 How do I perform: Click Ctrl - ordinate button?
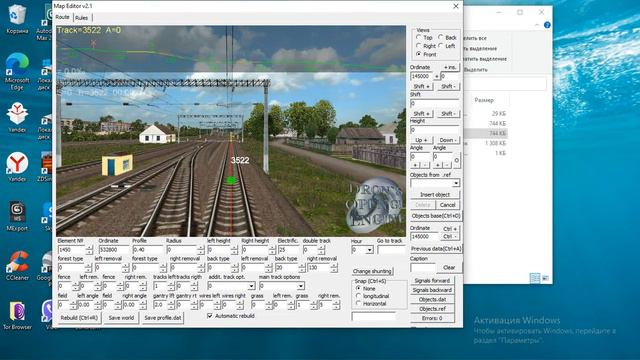(450, 236)
